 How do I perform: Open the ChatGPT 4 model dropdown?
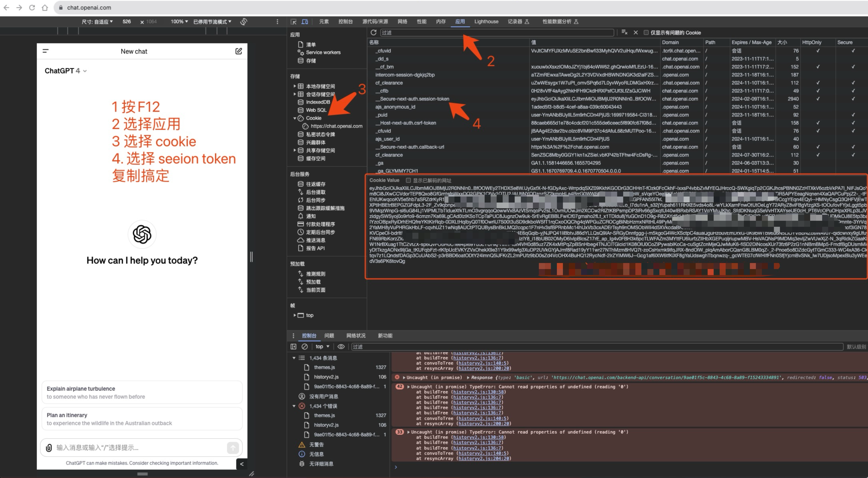point(66,71)
